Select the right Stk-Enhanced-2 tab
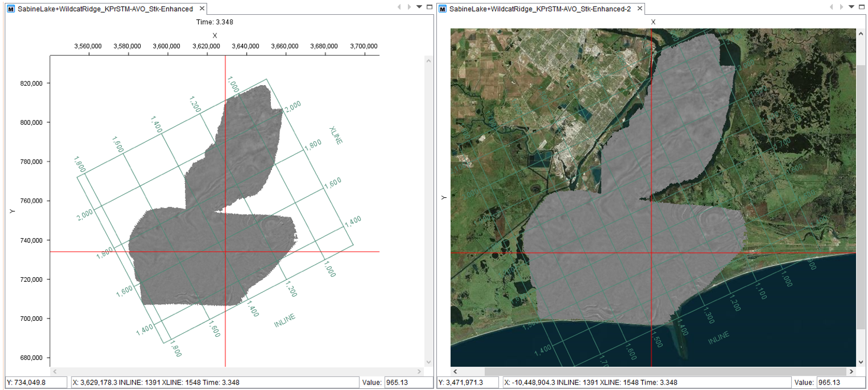Image resolution: width=868 pixels, height=390 pixels. coord(539,9)
